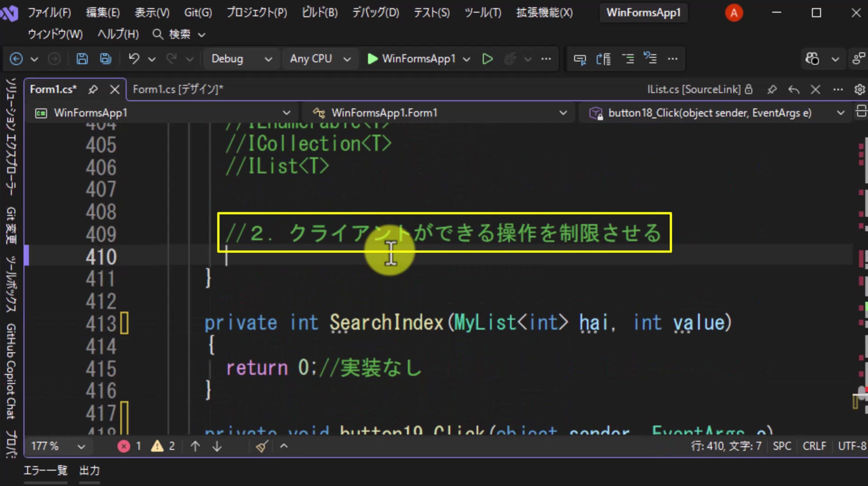Open the Any CPU platform dropdown
868x486 pixels.
click(320, 59)
